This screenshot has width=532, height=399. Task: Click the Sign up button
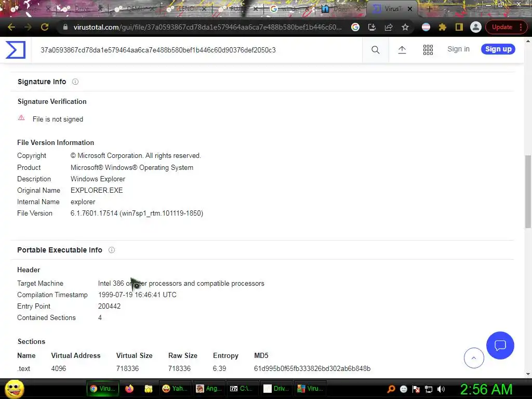498,49
